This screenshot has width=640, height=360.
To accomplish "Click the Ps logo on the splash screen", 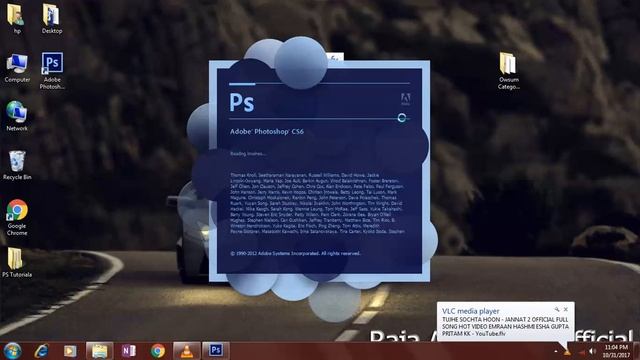I will pyautogui.click(x=242, y=102).
